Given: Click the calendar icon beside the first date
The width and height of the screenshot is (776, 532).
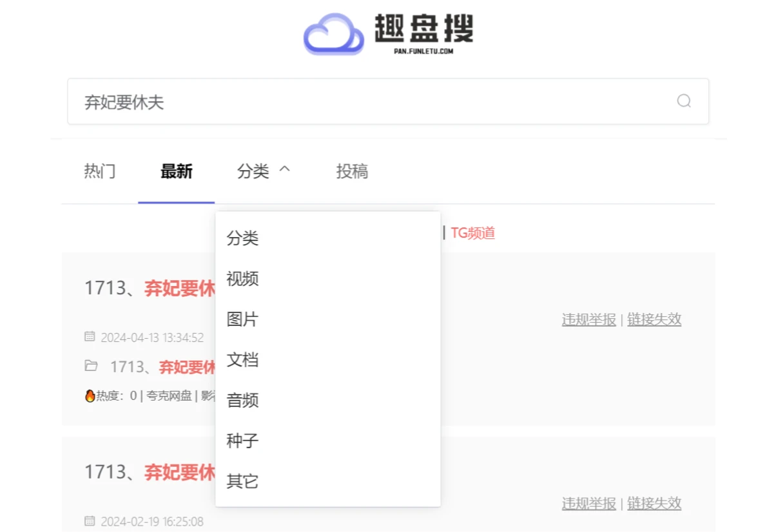Looking at the screenshot, I should [90, 337].
